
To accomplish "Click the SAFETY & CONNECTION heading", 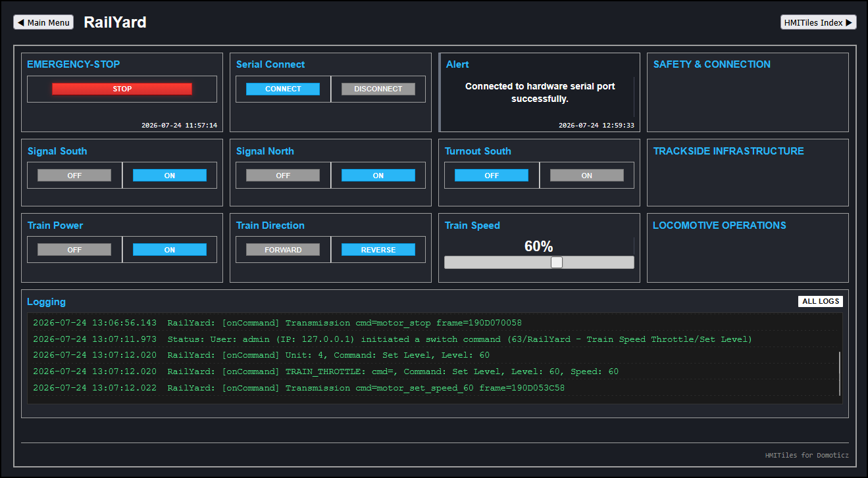I will (711, 64).
